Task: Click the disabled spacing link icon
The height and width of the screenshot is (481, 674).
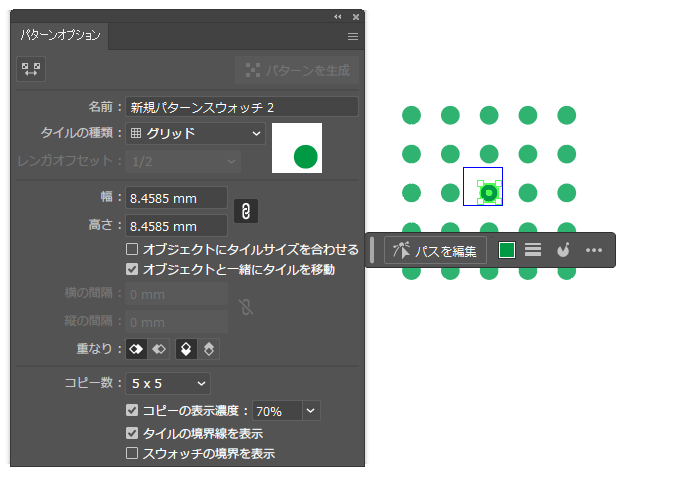Action: click(x=246, y=307)
